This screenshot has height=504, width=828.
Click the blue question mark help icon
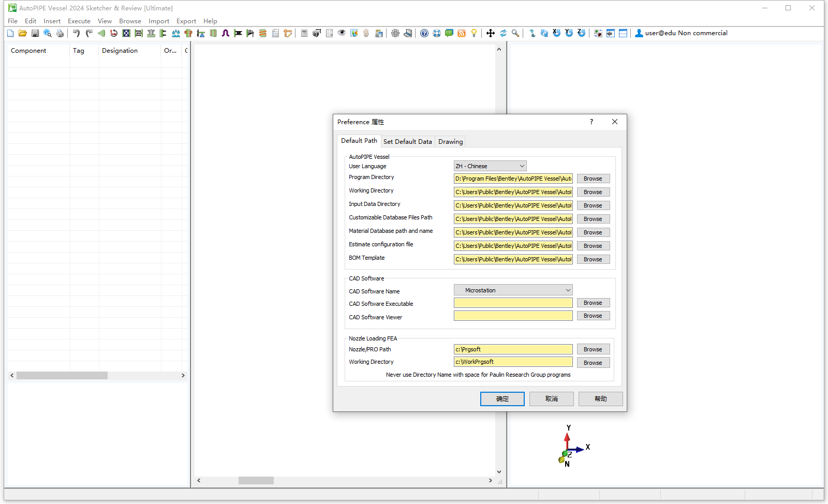(x=424, y=33)
